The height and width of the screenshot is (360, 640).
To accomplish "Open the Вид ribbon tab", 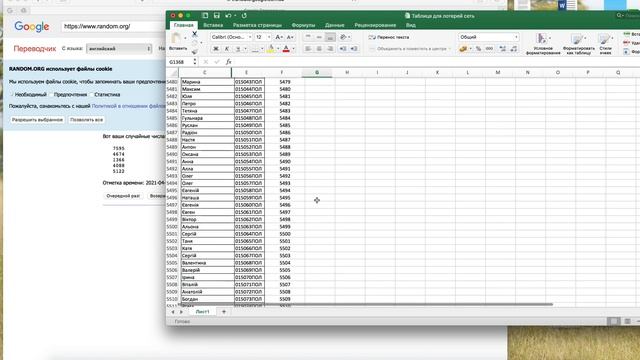I will (x=411, y=25).
